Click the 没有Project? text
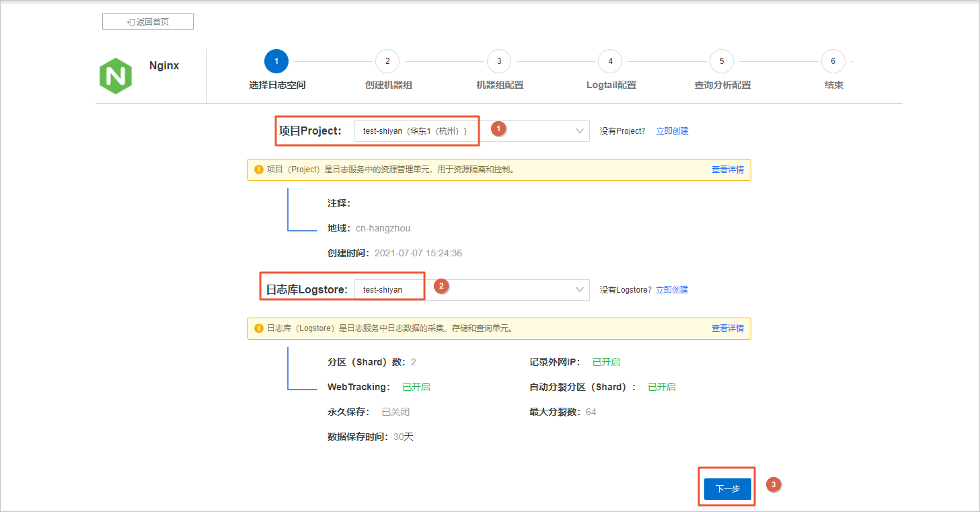Image resolution: width=980 pixels, height=512 pixels. (x=622, y=131)
